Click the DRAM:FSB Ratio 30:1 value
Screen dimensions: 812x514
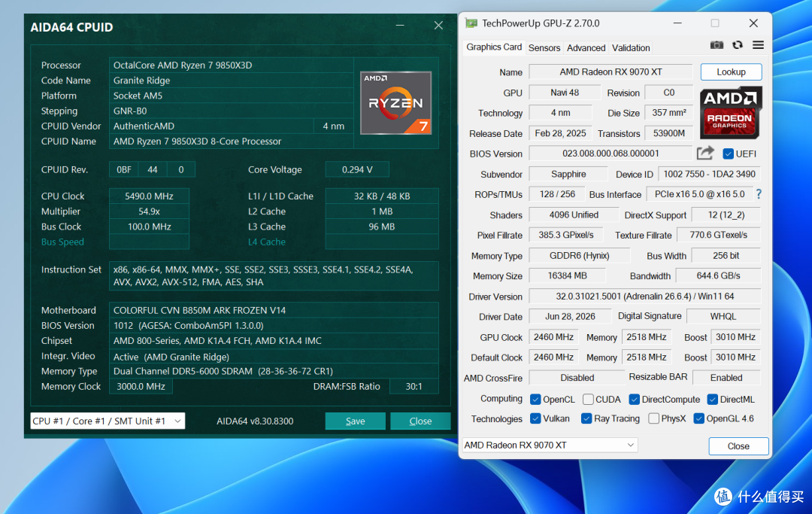coord(414,387)
